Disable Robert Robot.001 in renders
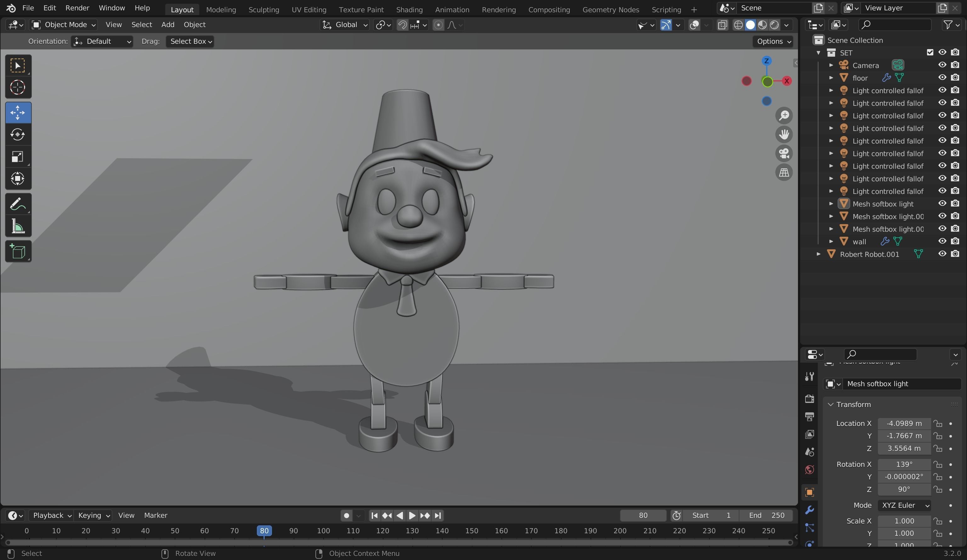Screen dimensions: 967x560 (955, 254)
